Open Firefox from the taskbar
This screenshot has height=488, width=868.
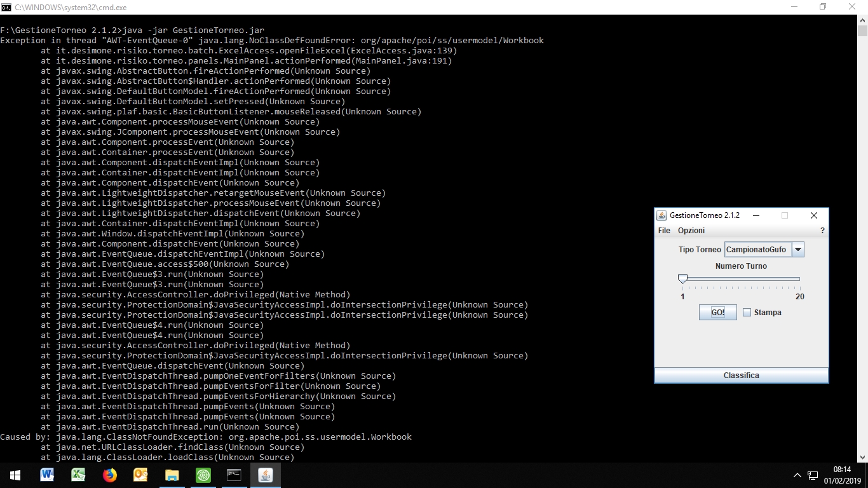(x=109, y=475)
